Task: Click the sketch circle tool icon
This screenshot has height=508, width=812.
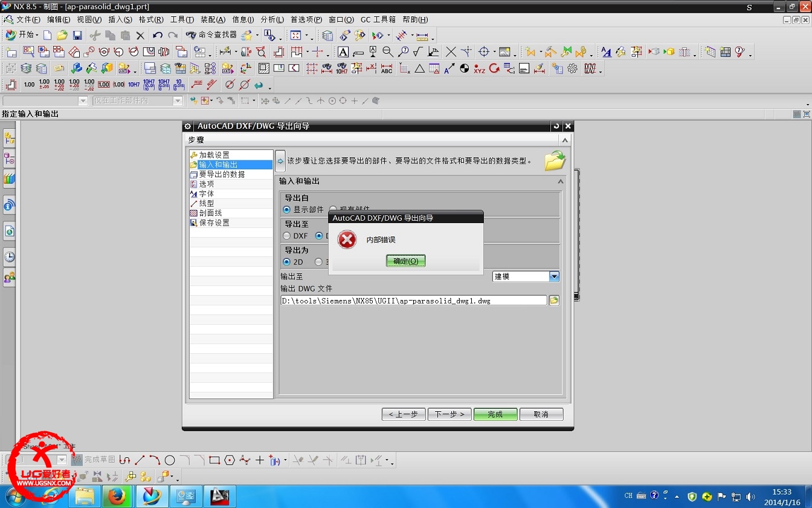Action: (170, 460)
